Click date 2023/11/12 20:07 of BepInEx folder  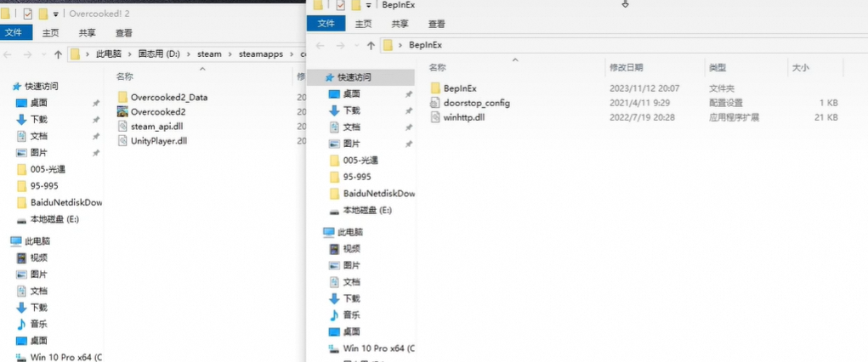[x=644, y=88]
